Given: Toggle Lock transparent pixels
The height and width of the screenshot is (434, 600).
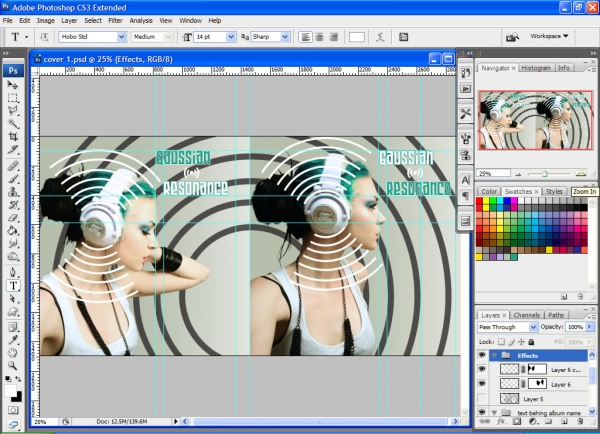Looking at the screenshot, I should click(501, 342).
